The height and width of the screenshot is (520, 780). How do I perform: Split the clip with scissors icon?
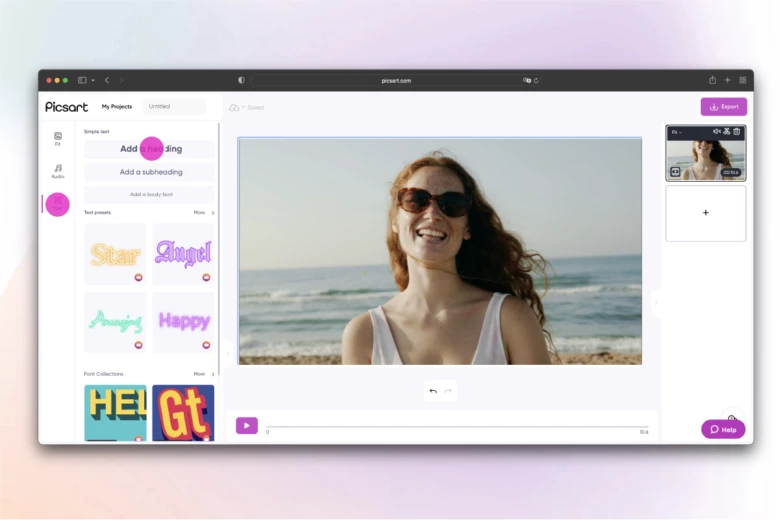[727, 132]
